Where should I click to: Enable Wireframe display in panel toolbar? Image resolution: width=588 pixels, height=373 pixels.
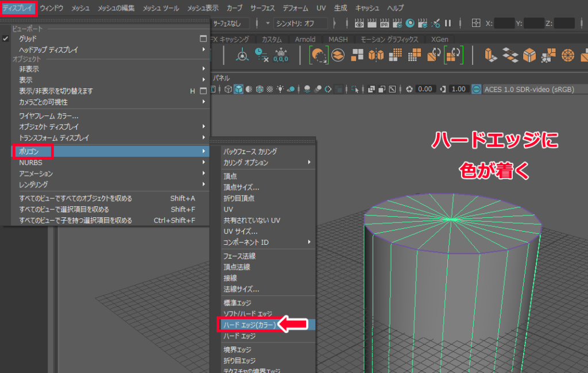[x=228, y=89]
